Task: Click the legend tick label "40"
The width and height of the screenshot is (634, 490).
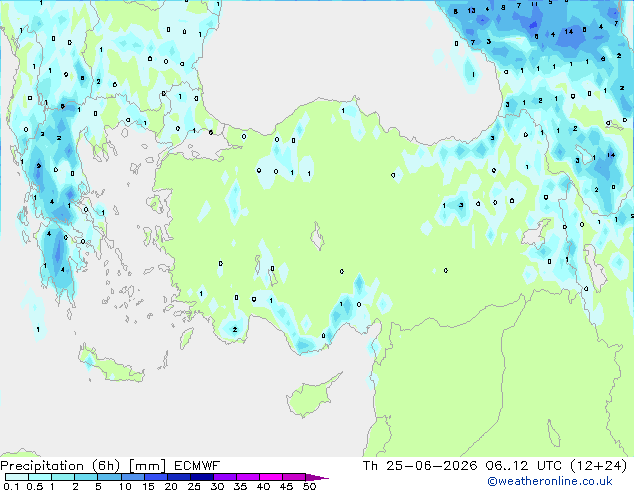Action: tap(263, 486)
